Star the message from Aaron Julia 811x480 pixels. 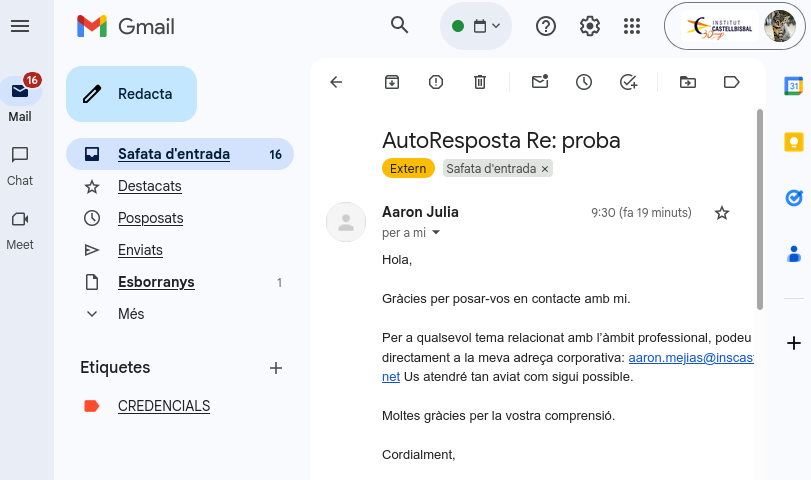coord(722,213)
